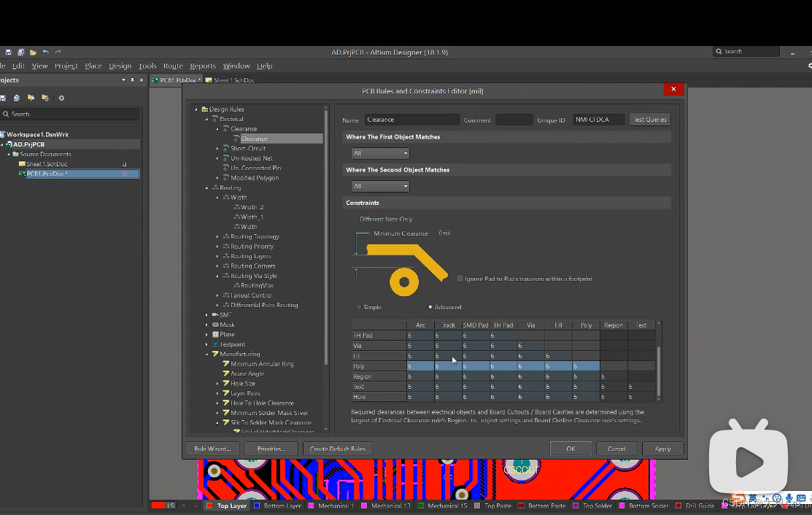Open the Edit menu
This screenshot has width=812, height=515.
point(19,66)
